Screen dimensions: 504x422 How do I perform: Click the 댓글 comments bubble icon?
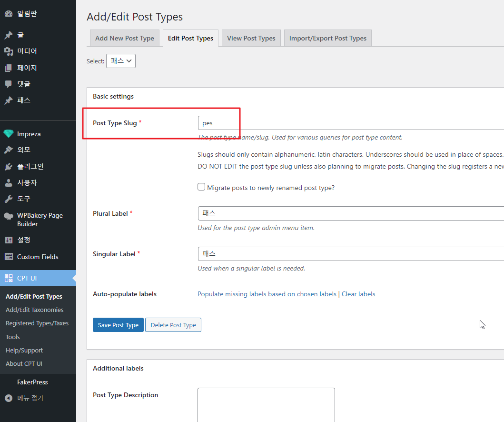(9, 84)
